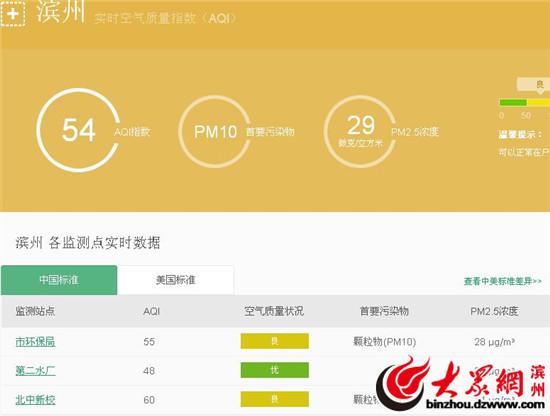550x416 pixels.
Task: Click the 良 status badge for 市环保局
Action: [275, 341]
